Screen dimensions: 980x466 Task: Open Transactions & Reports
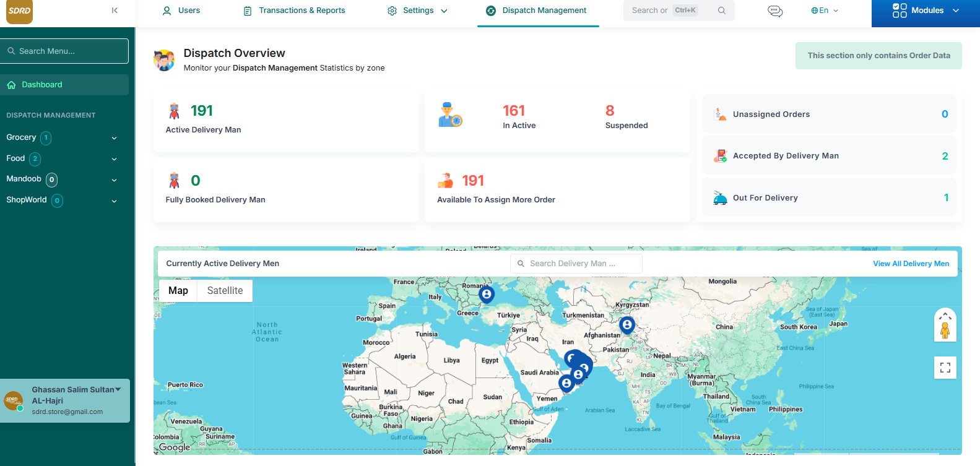295,11
